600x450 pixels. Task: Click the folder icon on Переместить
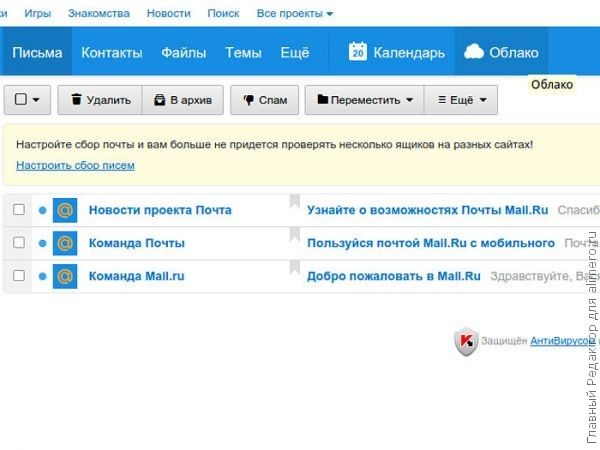pyautogui.click(x=323, y=99)
